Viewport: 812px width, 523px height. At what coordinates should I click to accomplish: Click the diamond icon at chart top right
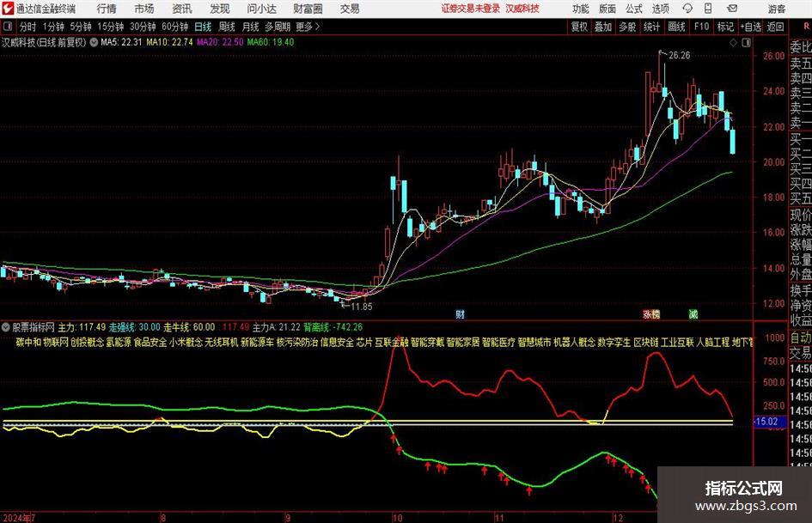[x=733, y=43]
